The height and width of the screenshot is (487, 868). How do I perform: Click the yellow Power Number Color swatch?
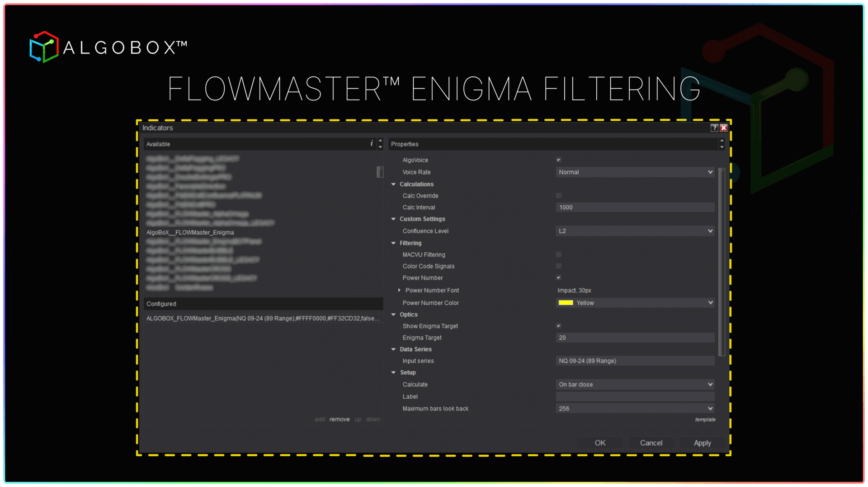point(566,303)
